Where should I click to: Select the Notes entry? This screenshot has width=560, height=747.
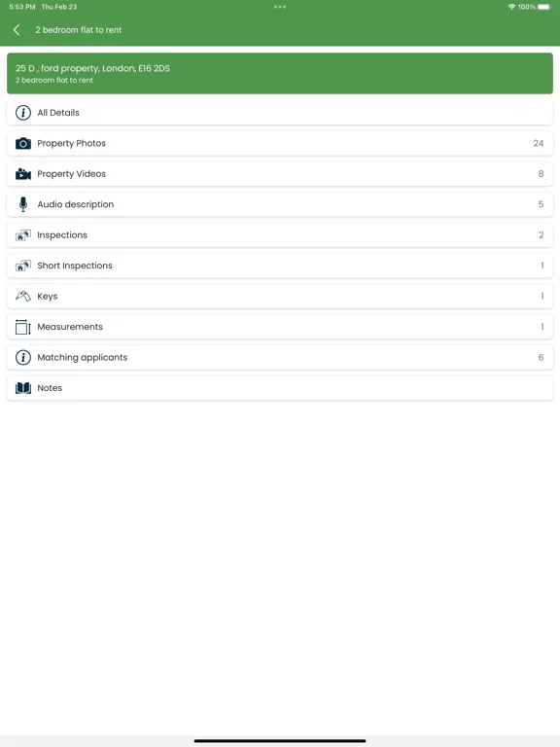[280, 388]
